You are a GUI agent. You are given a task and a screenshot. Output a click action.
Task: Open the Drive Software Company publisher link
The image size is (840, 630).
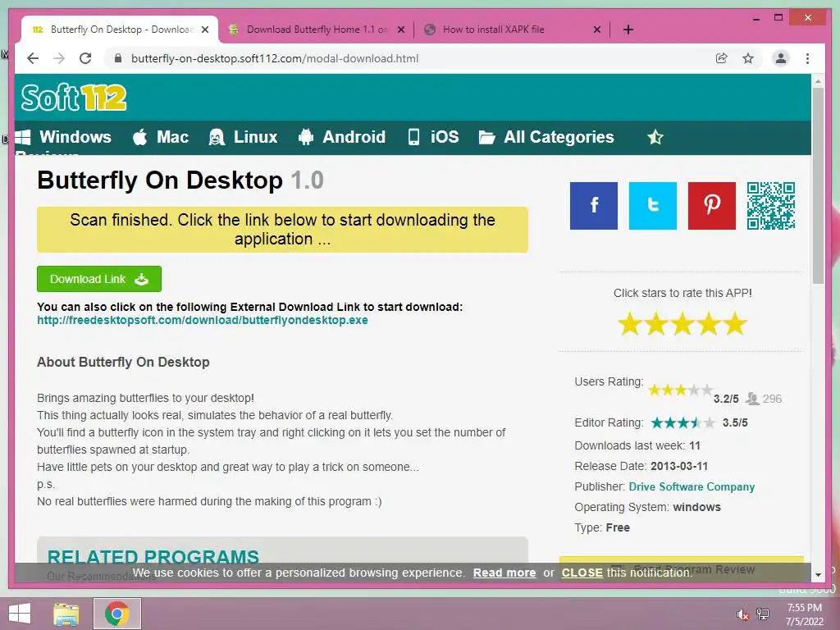(x=692, y=487)
